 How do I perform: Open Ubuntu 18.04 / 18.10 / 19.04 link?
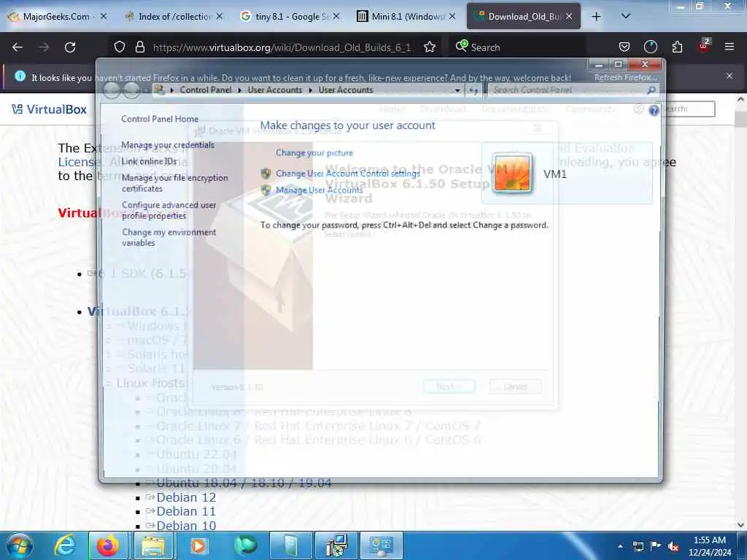[x=244, y=483]
